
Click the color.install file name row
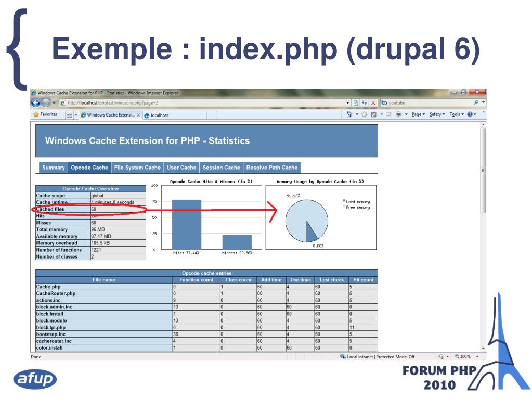[104, 348]
